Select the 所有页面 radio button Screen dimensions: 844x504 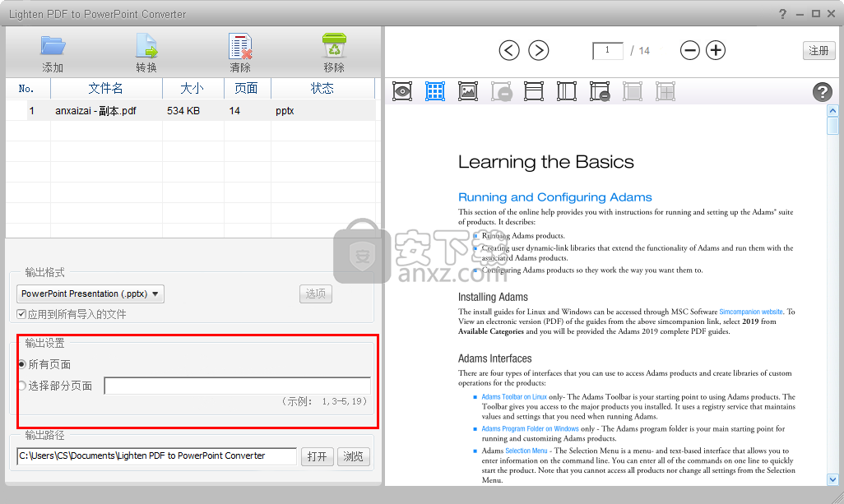tap(22, 364)
